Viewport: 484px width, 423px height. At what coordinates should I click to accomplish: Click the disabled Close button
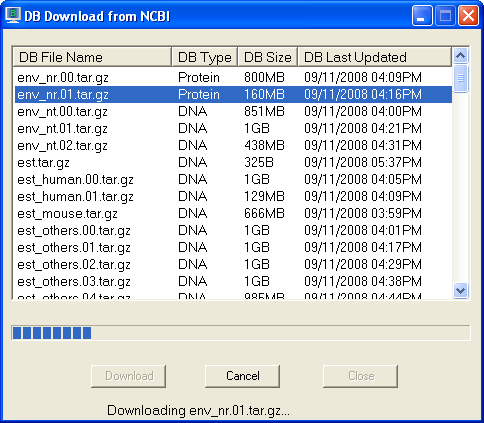tap(360, 376)
